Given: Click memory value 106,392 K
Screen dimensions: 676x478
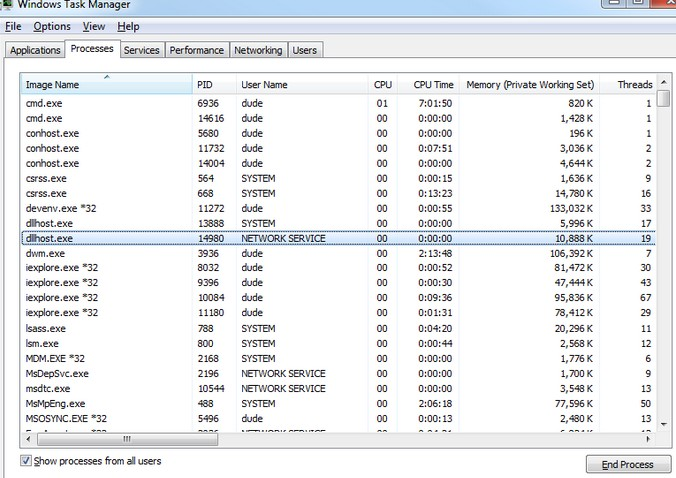Looking at the screenshot, I should pyautogui.click(x=571, y=253).
